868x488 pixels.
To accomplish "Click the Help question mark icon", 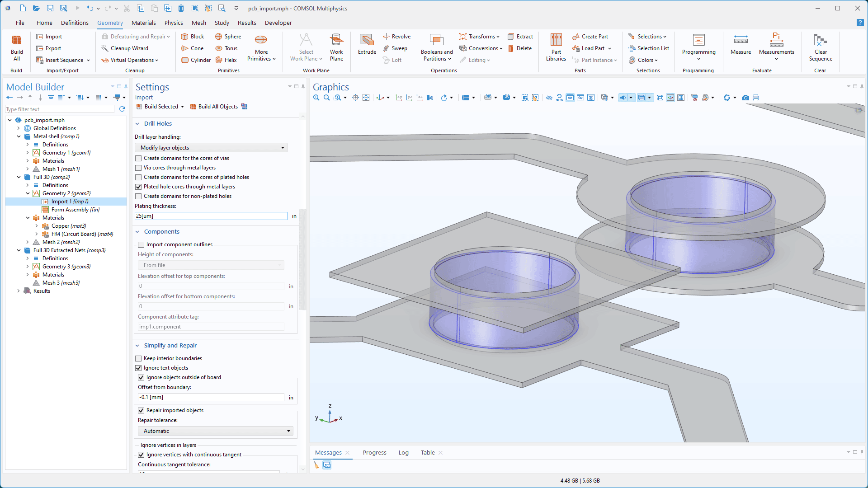I will pos(860,23).
